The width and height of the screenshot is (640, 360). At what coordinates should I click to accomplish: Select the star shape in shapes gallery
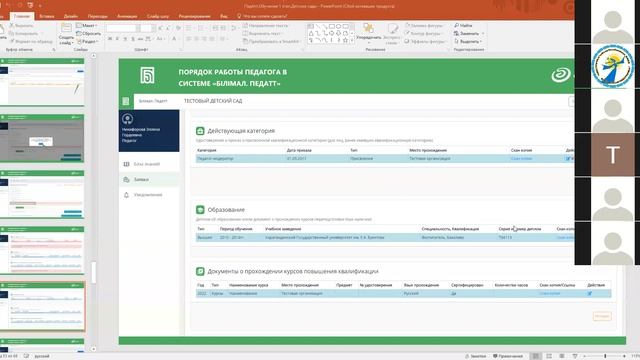point(345,40)
